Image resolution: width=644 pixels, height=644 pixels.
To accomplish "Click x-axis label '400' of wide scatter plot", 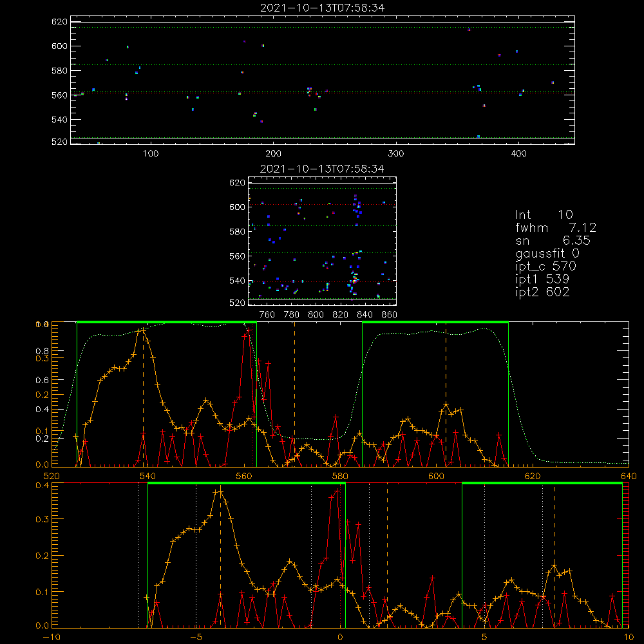I will pyautogui.click(x=518, y=154).
